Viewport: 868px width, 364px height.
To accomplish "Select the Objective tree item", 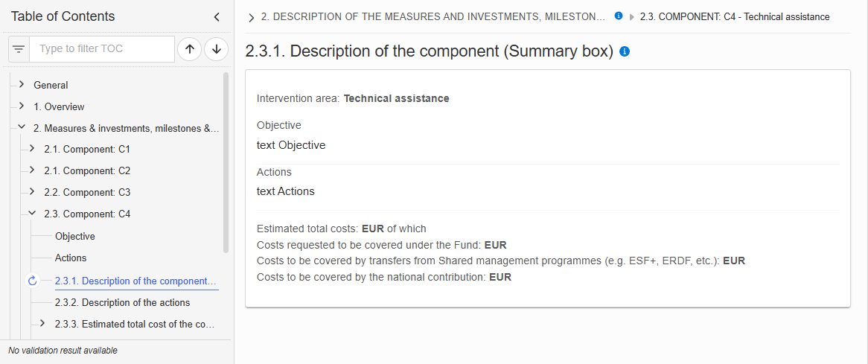I will click(74, 236).
